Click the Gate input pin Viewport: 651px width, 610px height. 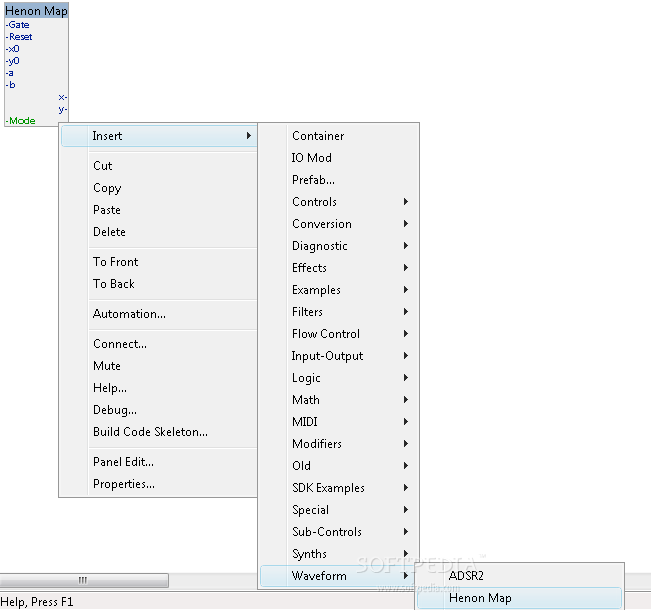click(17, 25)
